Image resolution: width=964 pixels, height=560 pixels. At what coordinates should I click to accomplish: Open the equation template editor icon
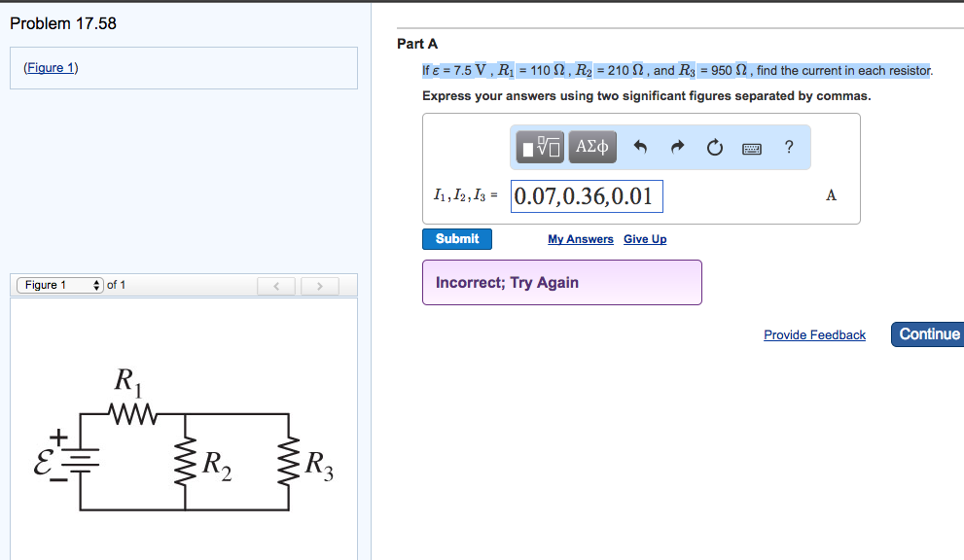coord(538,147)
